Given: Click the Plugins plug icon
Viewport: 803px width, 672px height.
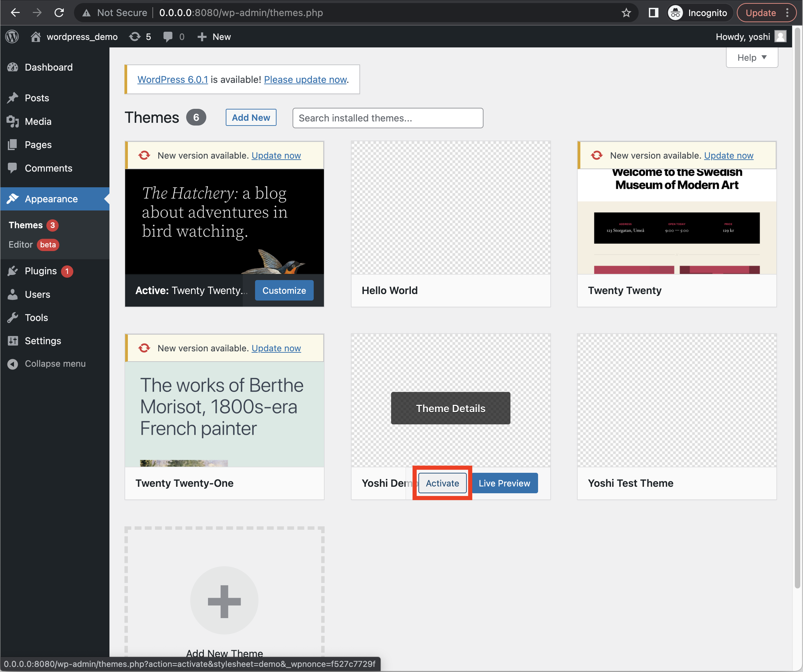Looking at the screenshot, I should [13, 271].
